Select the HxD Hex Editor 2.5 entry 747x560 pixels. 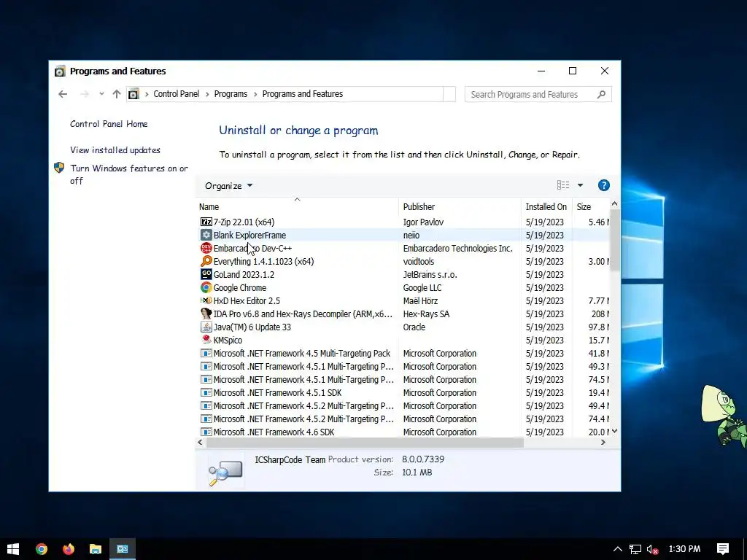(247, 300)
